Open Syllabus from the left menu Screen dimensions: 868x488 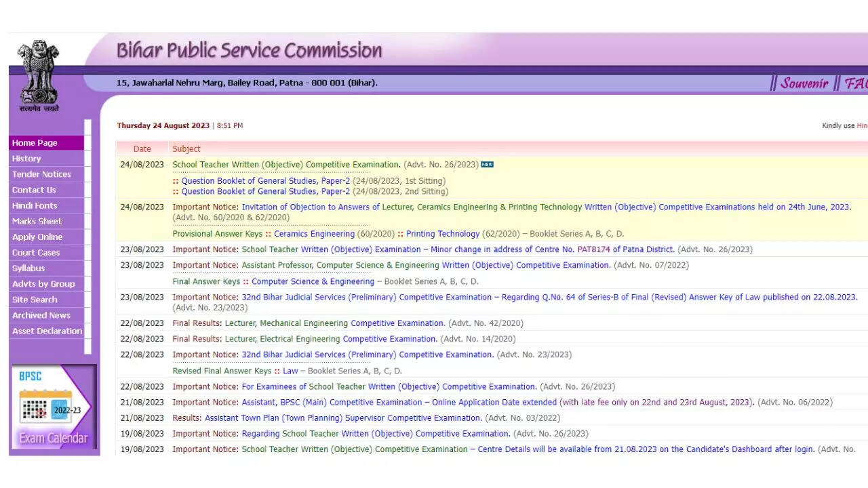click(28, 268)
